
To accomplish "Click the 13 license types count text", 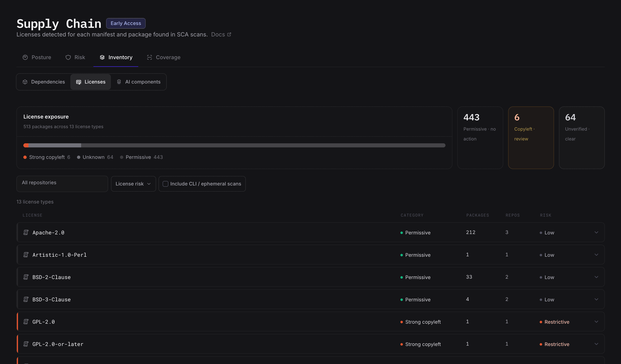I will tap(35, 202).
